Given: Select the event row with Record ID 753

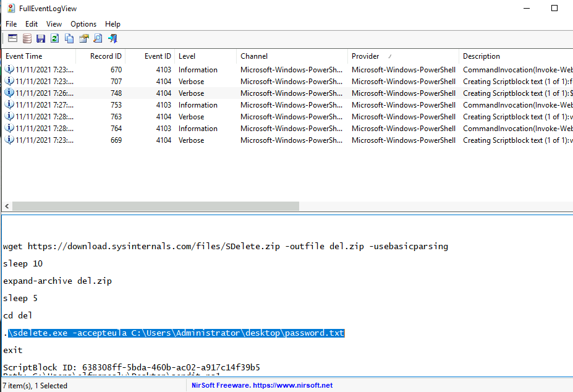Looking at the screenshot, I should point(185,105).
